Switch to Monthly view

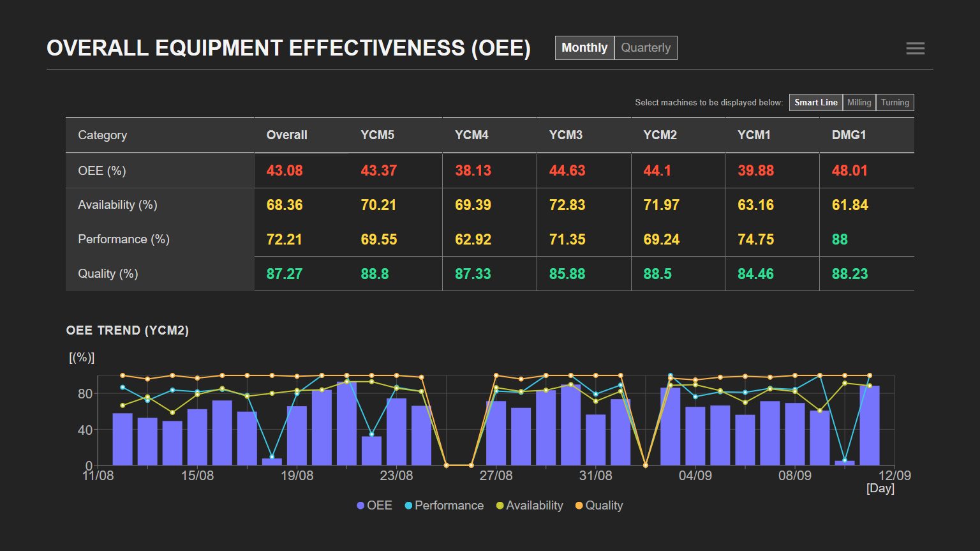tap(584, 48)
